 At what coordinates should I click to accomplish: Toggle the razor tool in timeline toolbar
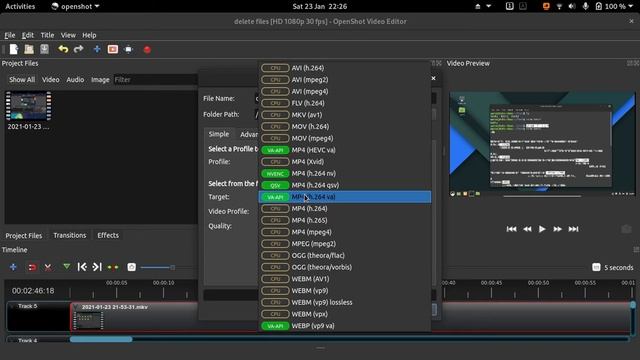[x=48, y=267]
